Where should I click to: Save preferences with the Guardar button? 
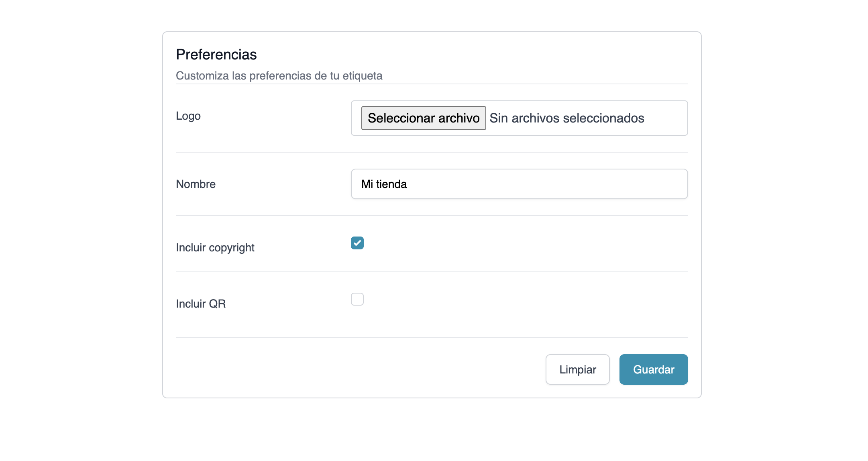[653, 369]
